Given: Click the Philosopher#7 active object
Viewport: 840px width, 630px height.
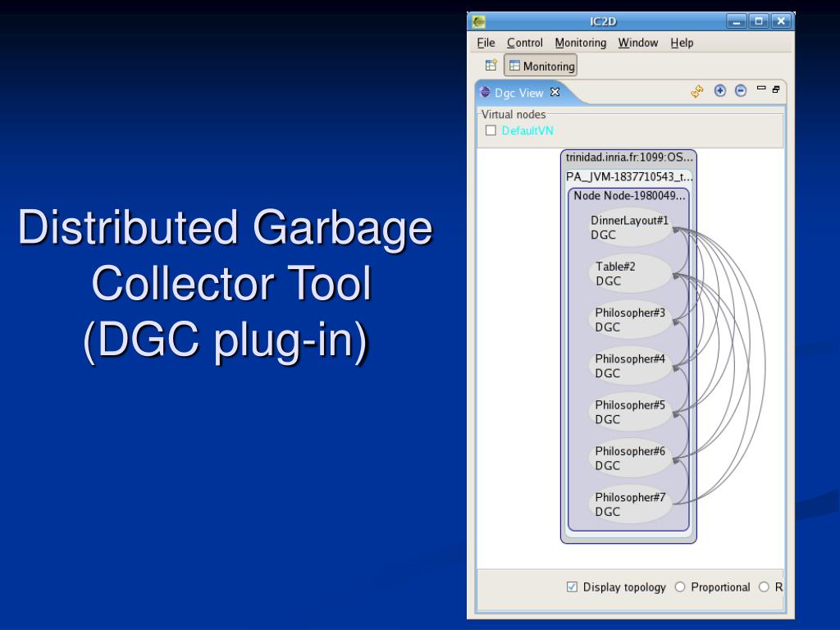Looking at the screenshot, I should (629, 504).
